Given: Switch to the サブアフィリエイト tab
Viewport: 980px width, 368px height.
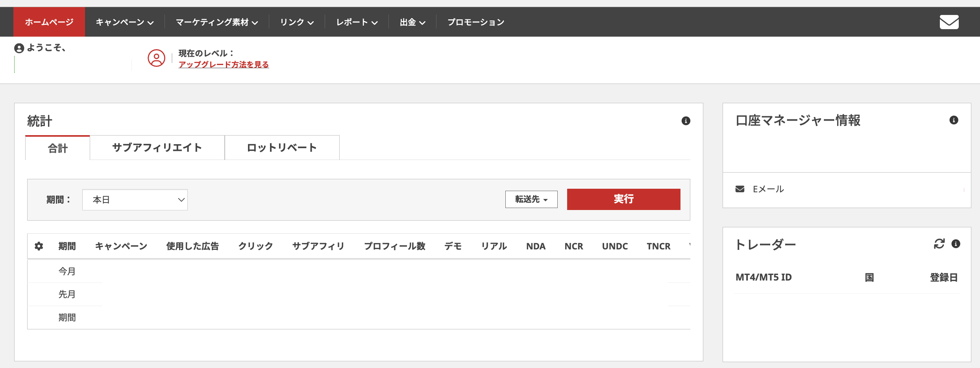Looking at the screenshot, I should [157, 148].
